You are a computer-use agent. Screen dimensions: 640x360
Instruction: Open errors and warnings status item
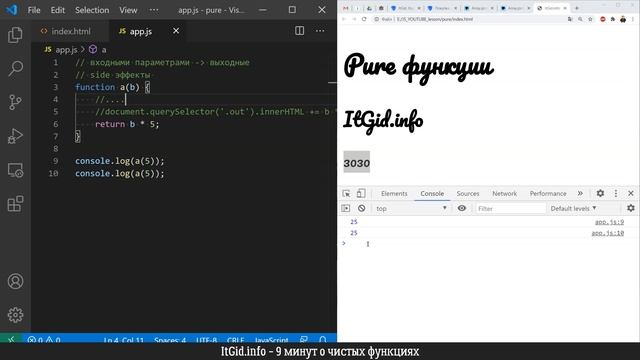pos(44,340)
